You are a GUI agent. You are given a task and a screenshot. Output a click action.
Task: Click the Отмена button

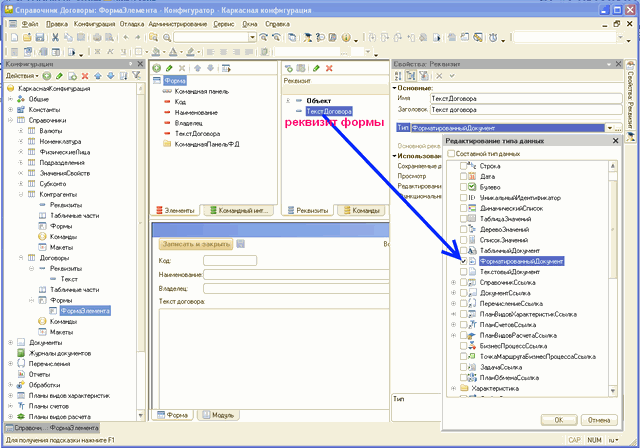[599, 420]
